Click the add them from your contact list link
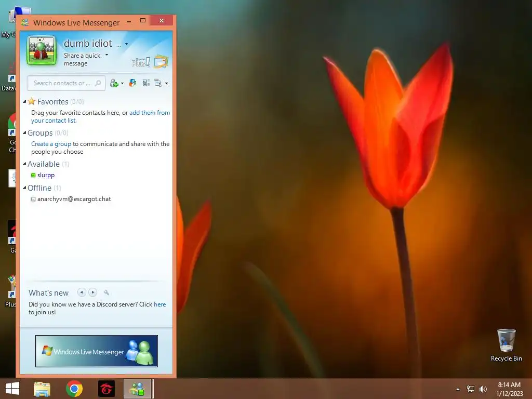The width and height of the screenshot is (532, 399). 100,116
